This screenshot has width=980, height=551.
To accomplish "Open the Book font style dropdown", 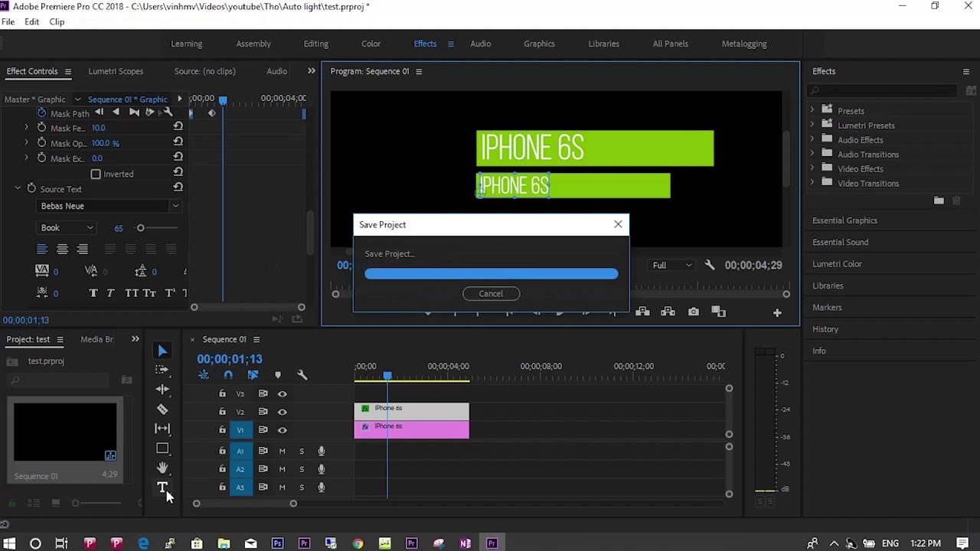I will tap(67, 228).
